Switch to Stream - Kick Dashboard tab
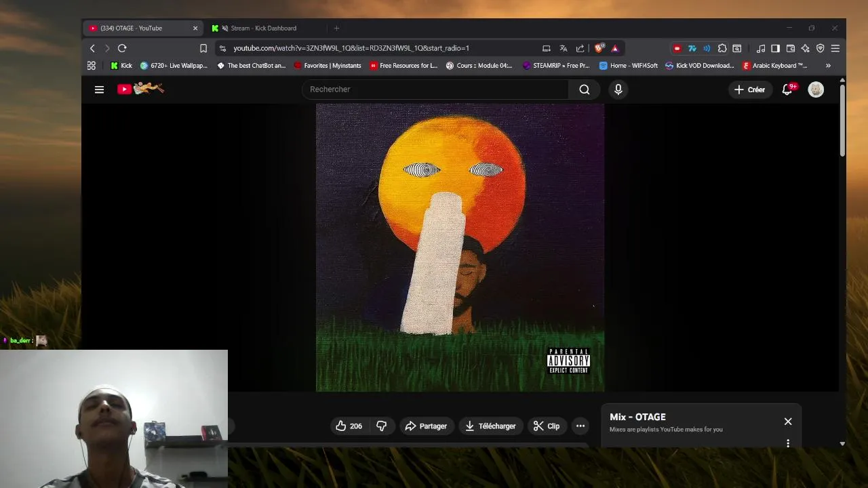Viewport: 868px width, 488px height. (x=263, y=28)
